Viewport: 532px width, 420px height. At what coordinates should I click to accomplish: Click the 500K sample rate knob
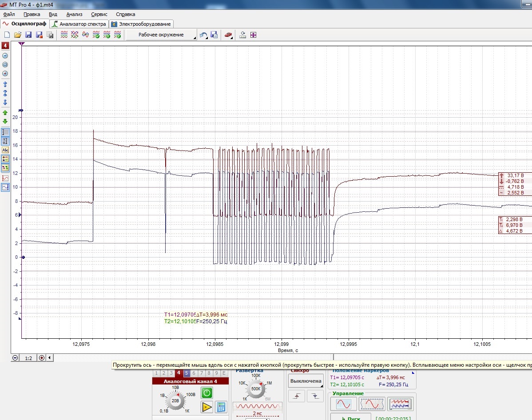256,389
